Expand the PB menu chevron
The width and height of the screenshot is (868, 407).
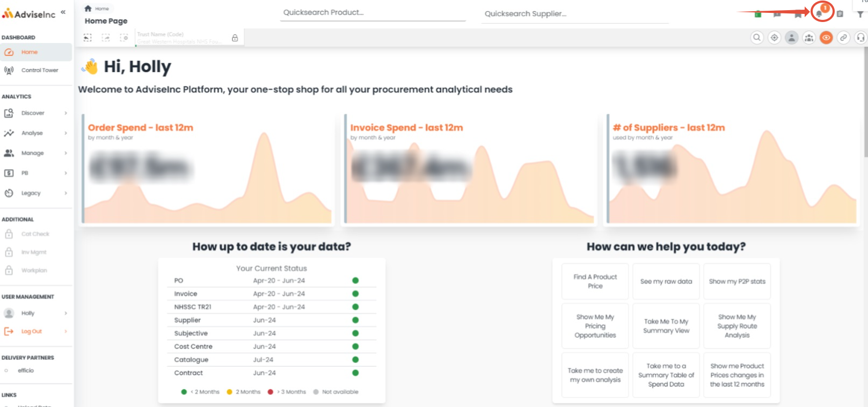tap(65, 173)
